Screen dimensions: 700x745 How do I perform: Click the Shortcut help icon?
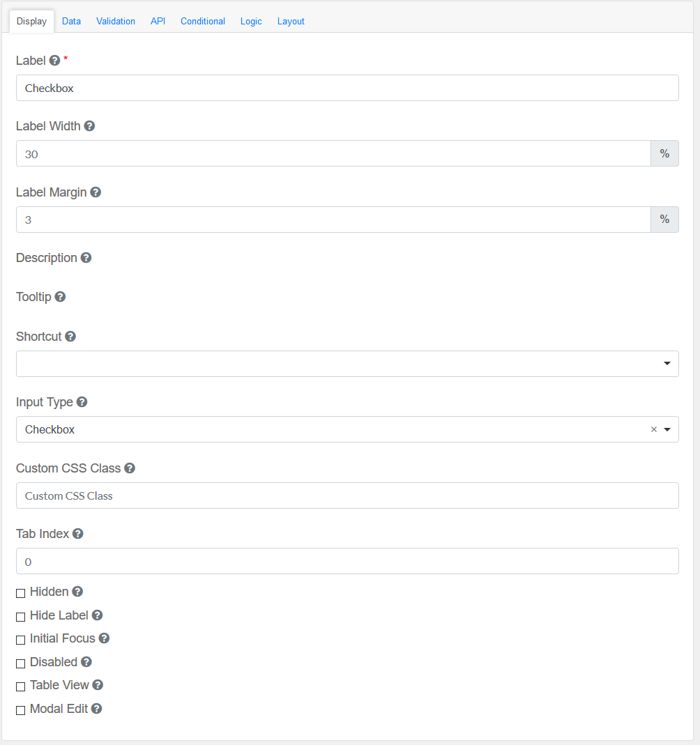point(70,337)
